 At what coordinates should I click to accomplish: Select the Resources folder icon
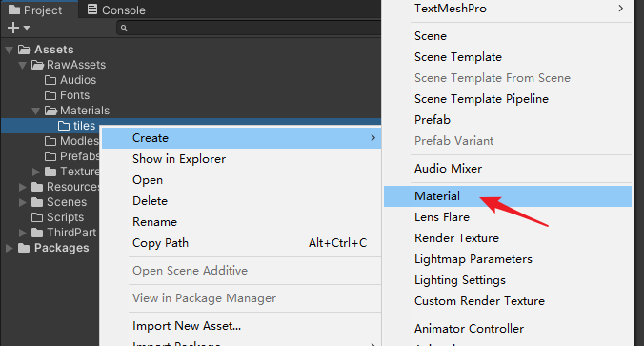click(x=37, y=187)
